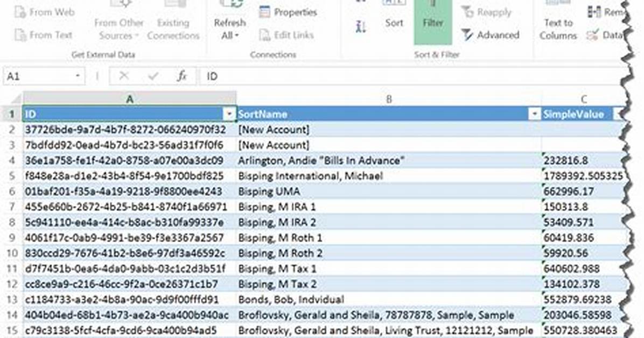Click the Bisping UMA cell

point(389,192)
